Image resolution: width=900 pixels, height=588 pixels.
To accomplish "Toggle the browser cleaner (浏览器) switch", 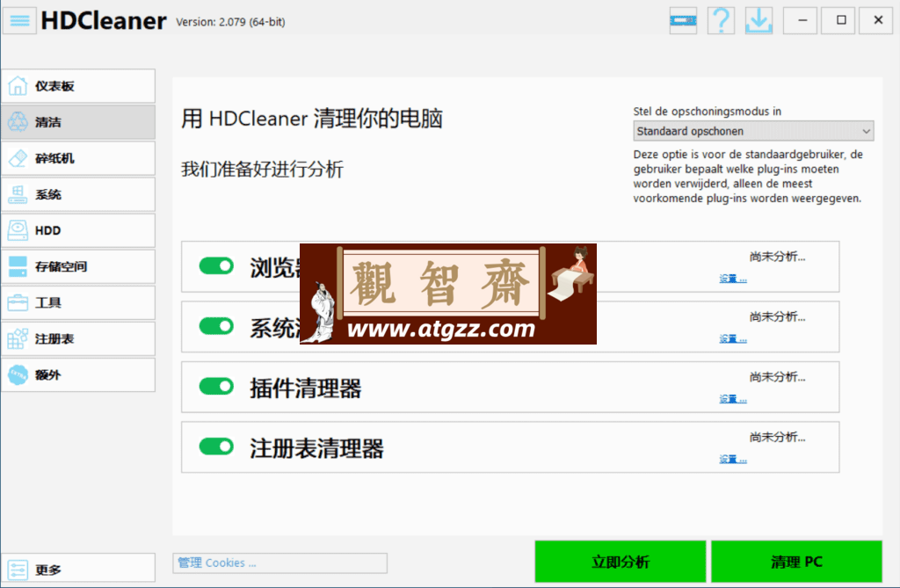I will point(216,265).
